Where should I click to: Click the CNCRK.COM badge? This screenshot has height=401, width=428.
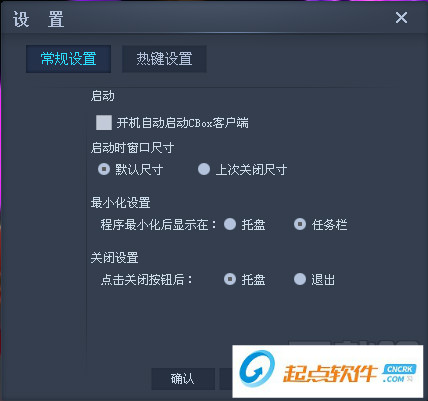pyautogui.click(x=399, y=373)
